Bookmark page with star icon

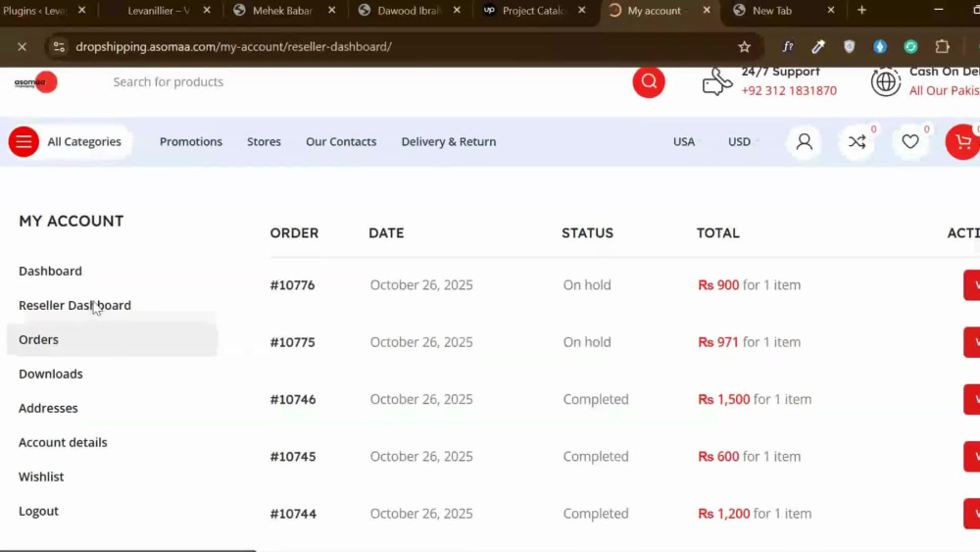[744, 47]
